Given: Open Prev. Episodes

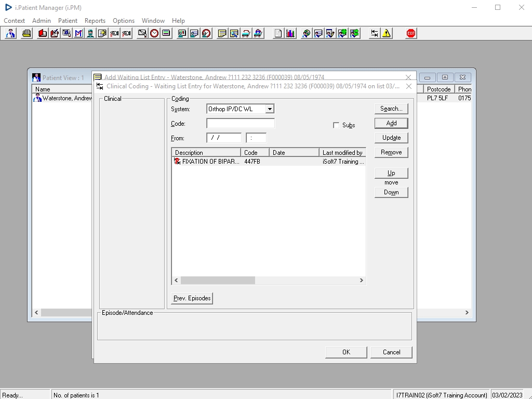Looking at the screenshot, I should point(192,298).
